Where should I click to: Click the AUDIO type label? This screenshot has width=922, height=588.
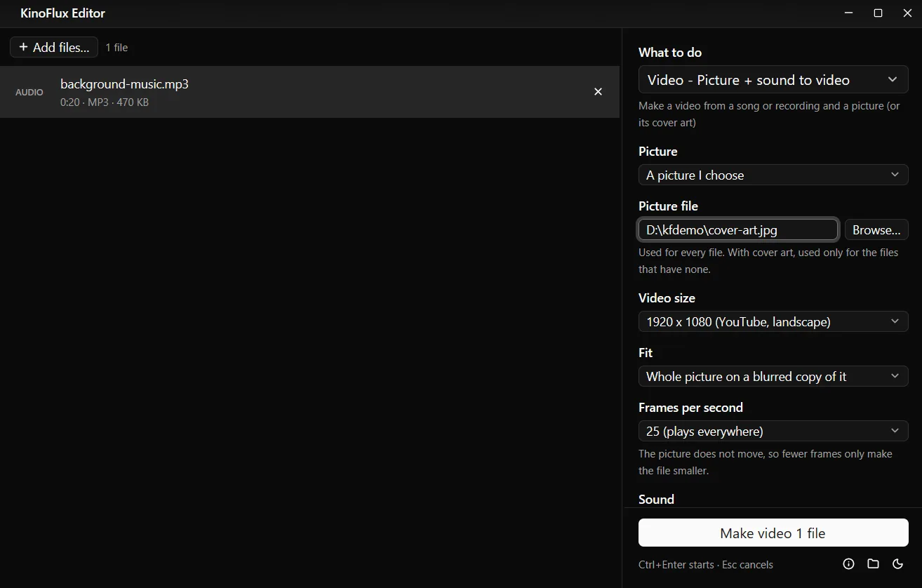coord(29,93)
